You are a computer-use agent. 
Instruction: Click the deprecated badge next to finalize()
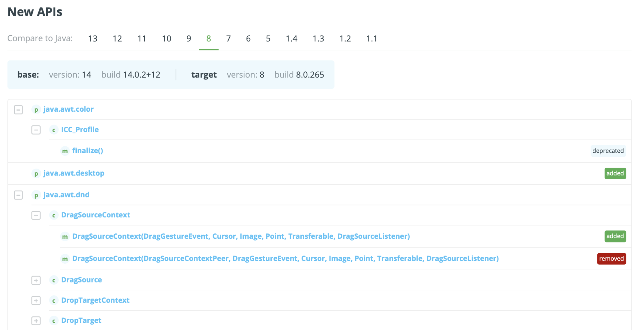click(x=608, y=151)
